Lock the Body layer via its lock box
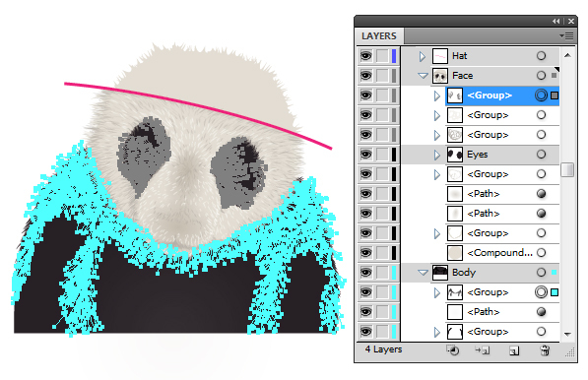588x380 pixels. tap(382, 272)
